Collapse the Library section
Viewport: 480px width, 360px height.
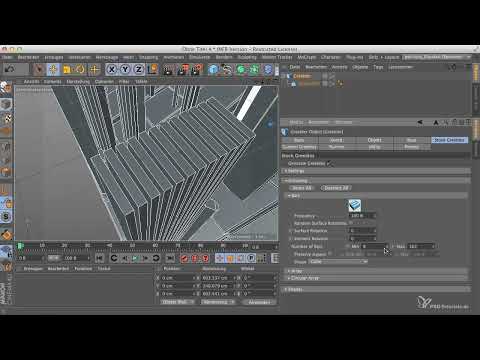tap(376, 181)
